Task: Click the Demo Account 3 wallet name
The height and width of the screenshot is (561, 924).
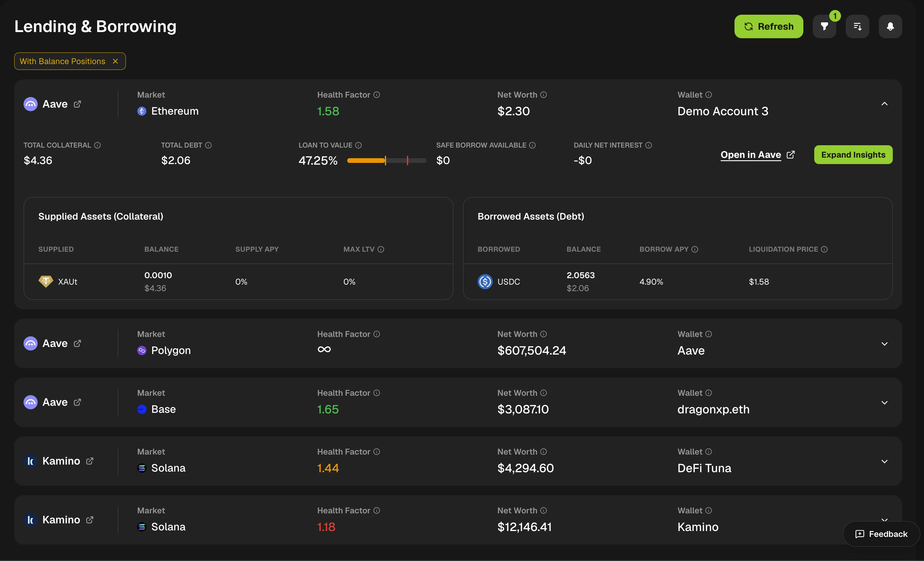Action: (723, 111)
